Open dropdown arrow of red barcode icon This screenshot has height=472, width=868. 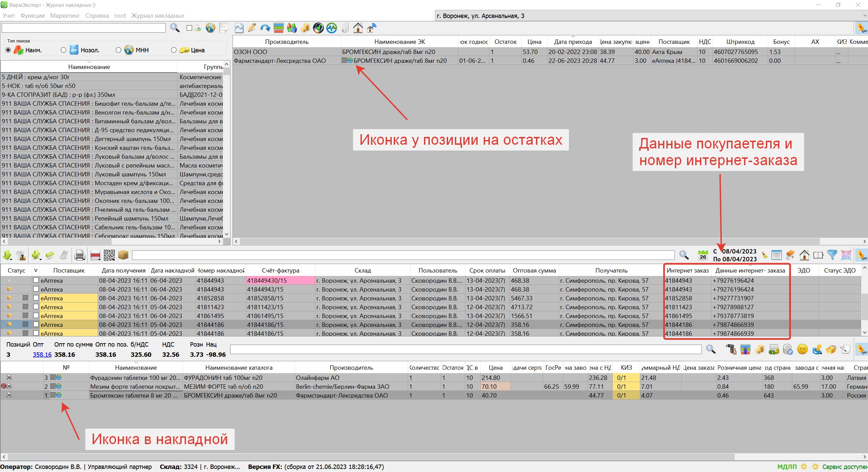pyautogui.click(x=100, y=259)
